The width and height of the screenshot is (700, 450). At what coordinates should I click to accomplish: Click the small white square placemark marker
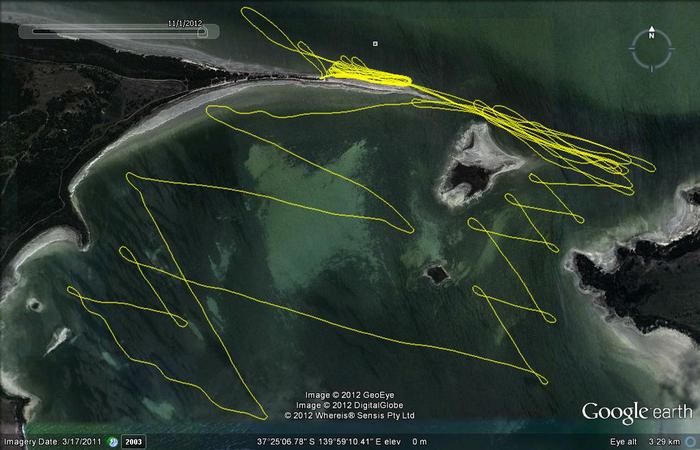coord(375,43)
